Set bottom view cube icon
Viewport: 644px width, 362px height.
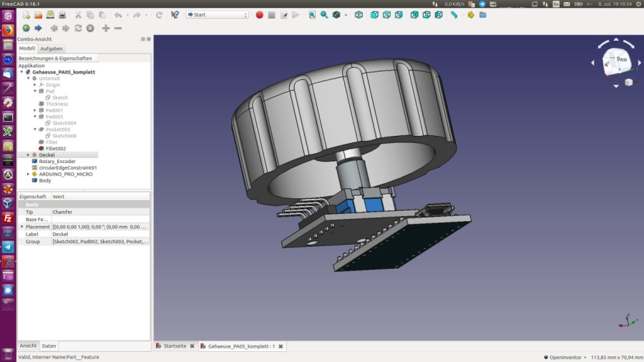point(426,15)
